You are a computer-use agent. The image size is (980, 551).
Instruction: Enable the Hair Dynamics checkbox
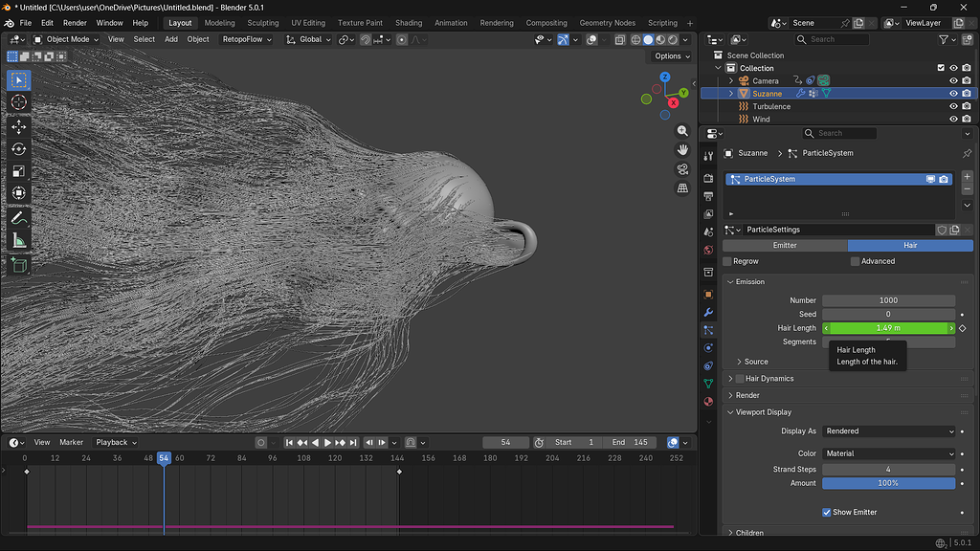(x=740, y=379)
